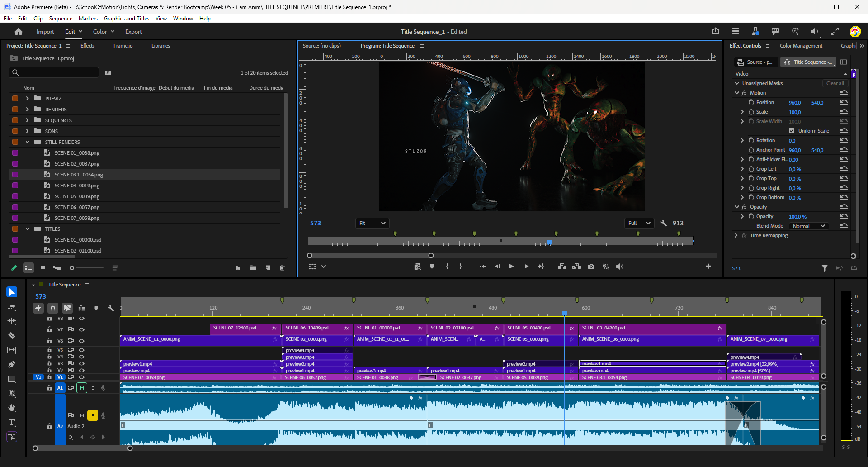Toggle Solo on Audio 2 track
Image resolution: width=868 pixels, height=467 pixels.
(x=93, y=415)
